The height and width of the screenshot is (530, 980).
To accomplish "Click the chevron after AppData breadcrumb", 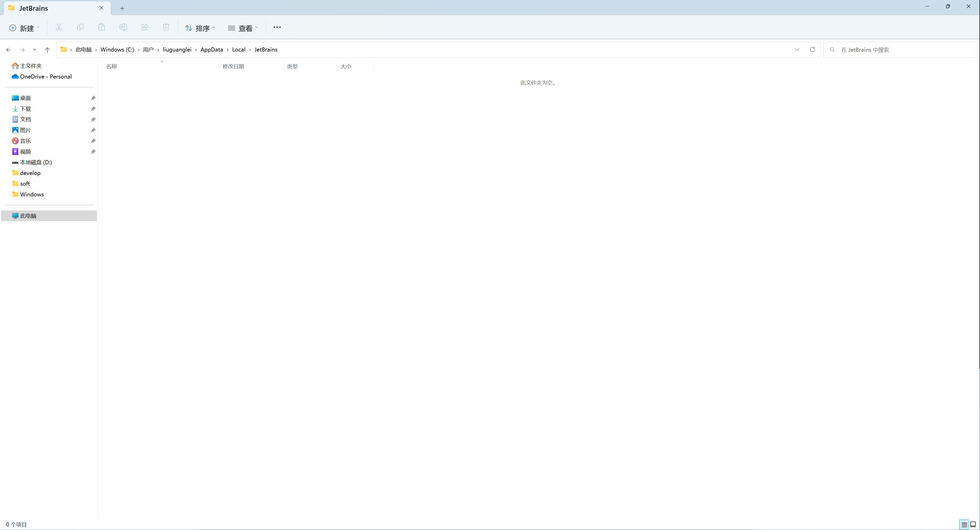I will point(228,49).
